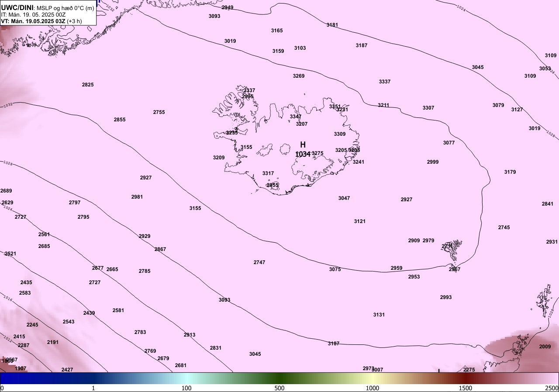Click the 2009 height value near Scotland
This screenshot has height=392, width=559.
(545, 347)
